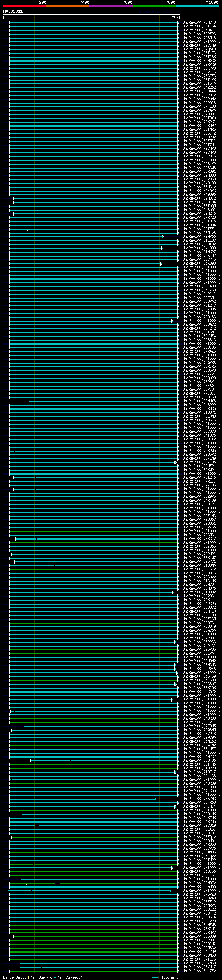This screenshot has width=222, height=980.
Task: Click hit label UniRef100_A7Q5X9
Action: click(199, 49)
